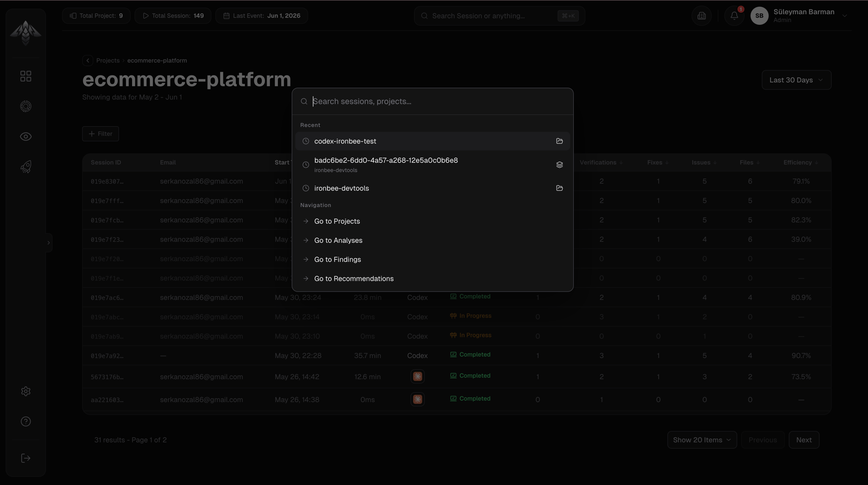Viewport: 868px width, 485px height.
Task: Open the eye findings icon in sidebar
Action: tap(26, 136)
